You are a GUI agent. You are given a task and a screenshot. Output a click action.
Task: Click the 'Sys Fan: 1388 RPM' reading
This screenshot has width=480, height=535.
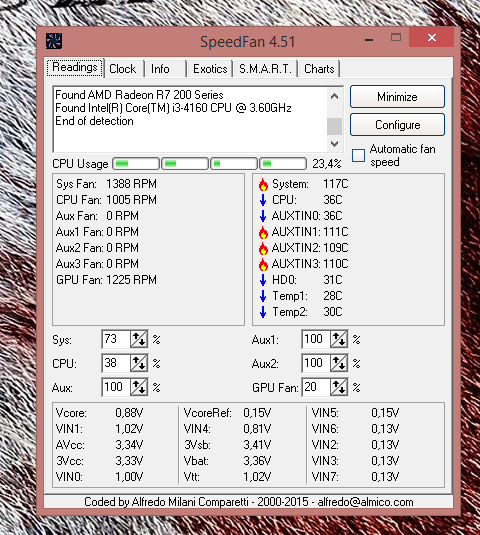[x=106, y=184]
